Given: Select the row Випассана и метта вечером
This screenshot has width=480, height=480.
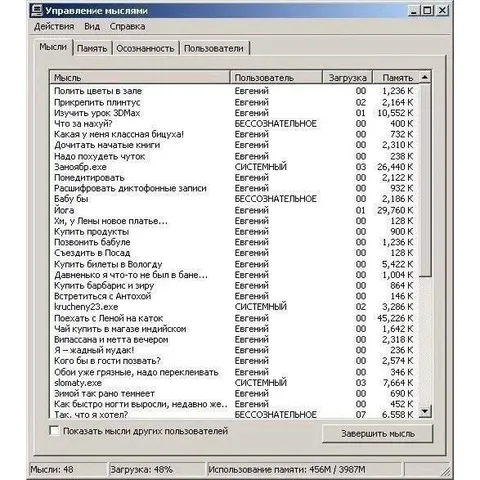Looking at the screenshot, I should (233, 340).
